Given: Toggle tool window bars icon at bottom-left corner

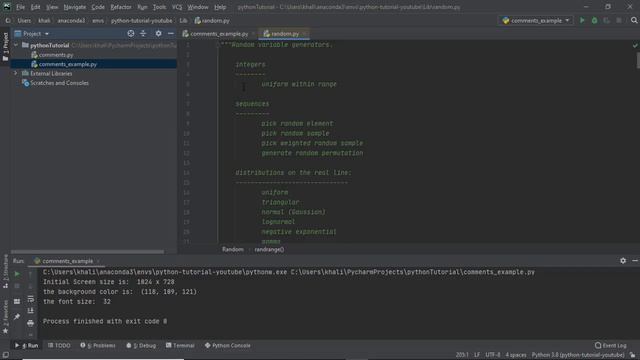Looking at the screenshot, I should pos(5,355).
